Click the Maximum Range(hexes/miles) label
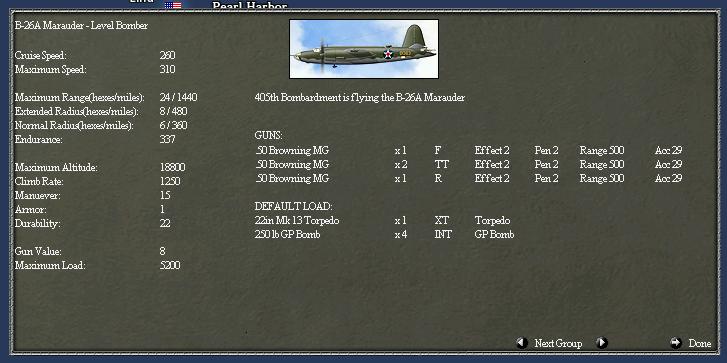The width and height of the screenshot is (727, 363). 80,98
